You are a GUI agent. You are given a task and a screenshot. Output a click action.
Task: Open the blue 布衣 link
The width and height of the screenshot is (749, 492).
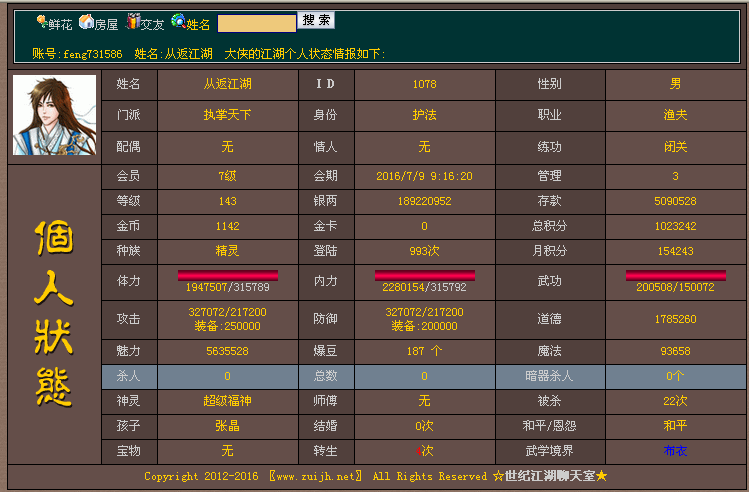[675, 451]
